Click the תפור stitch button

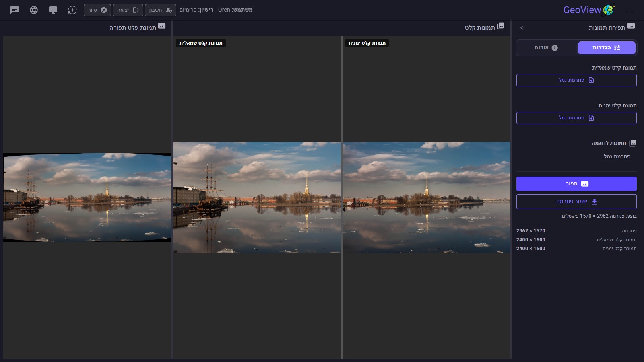point(576,184)
